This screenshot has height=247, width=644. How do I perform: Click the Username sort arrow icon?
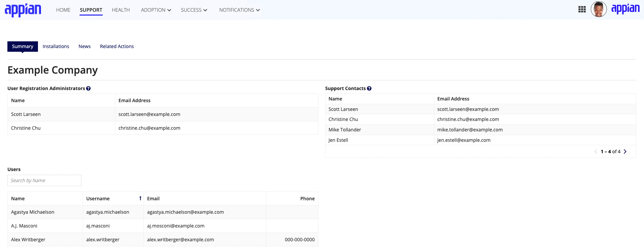[140, 198]
